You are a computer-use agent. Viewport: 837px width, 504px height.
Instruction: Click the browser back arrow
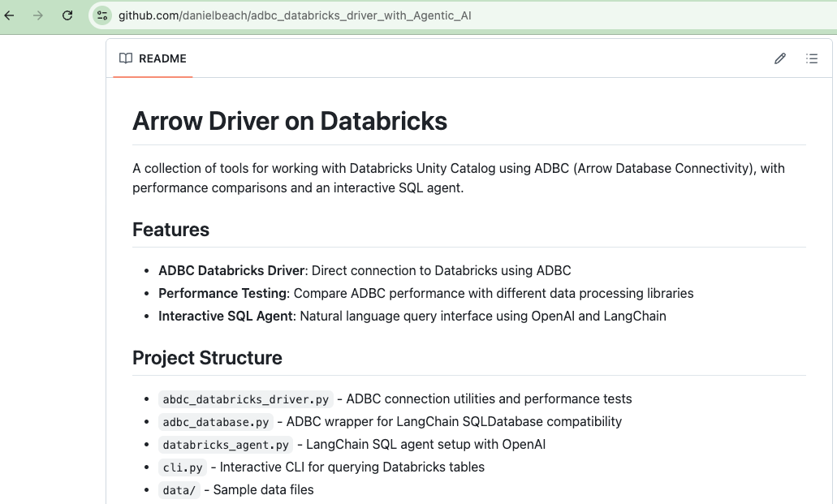point(9,15)
